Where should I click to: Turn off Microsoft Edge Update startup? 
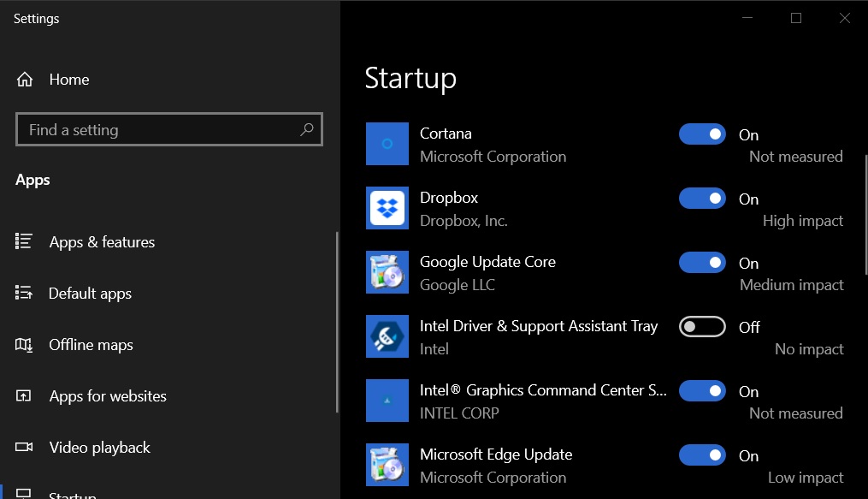(x=702, y=455)
